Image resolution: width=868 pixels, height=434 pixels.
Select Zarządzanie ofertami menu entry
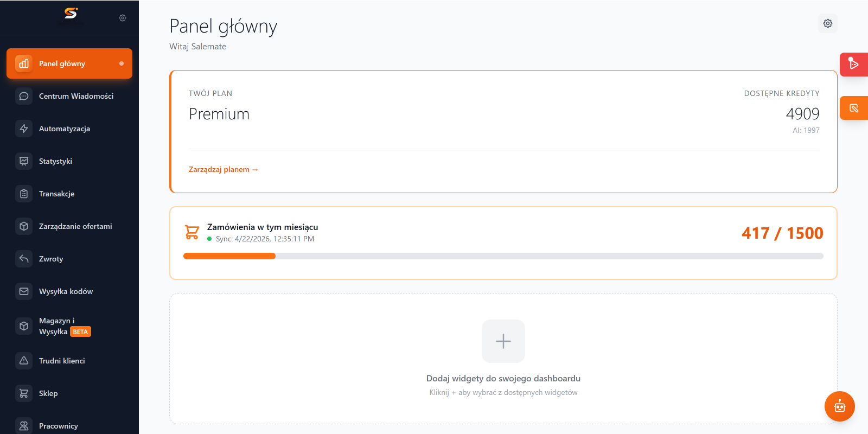(x=69, y=226)
